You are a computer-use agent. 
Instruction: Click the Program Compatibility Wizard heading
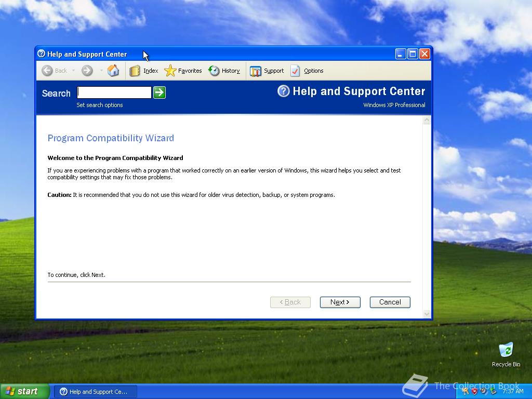pos(111,138)
